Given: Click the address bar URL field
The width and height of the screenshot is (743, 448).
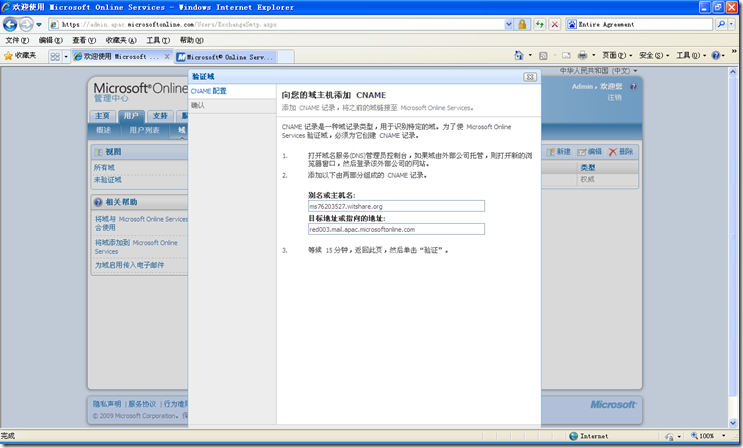Looking at the screenshot, I should [x=277, y=24].
